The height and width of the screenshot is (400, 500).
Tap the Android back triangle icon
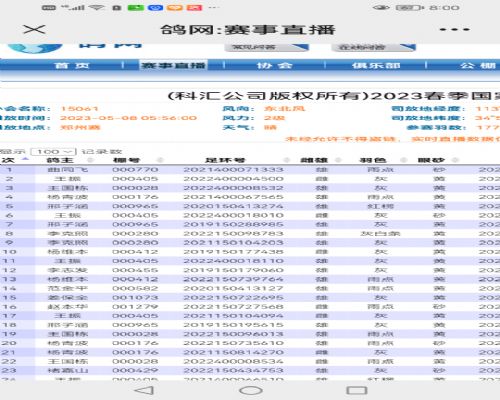point(144,390)
